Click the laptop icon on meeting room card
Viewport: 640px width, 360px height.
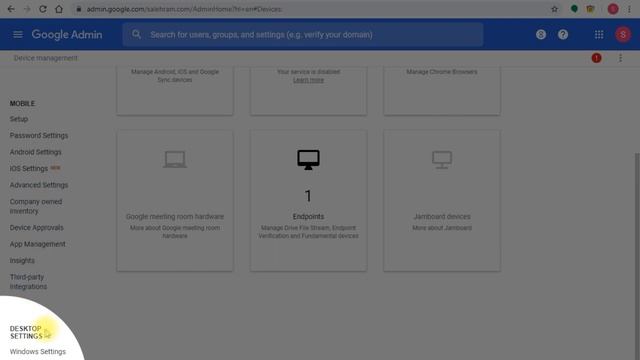point(175,160)
